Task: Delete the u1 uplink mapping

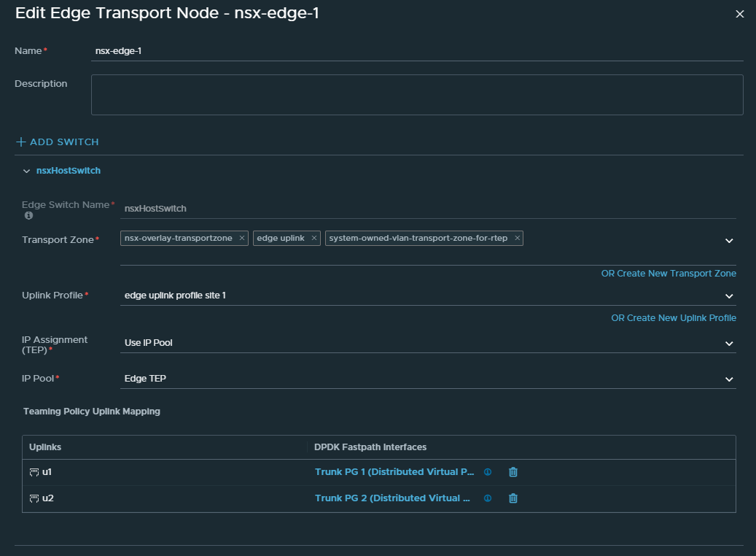Action: (x=513, y=472)
